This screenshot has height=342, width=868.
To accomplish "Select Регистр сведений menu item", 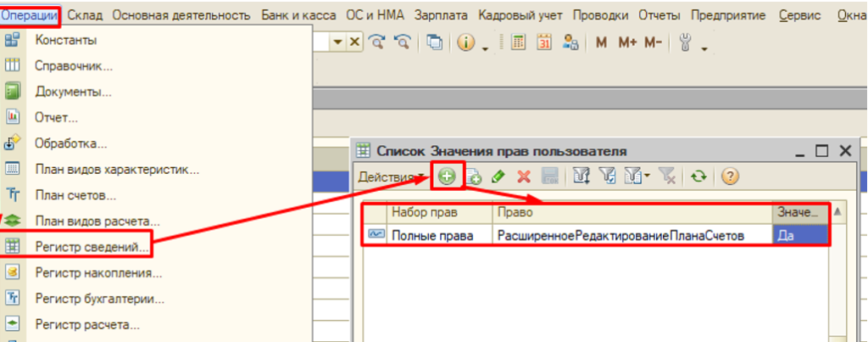I will coord(92,247).
